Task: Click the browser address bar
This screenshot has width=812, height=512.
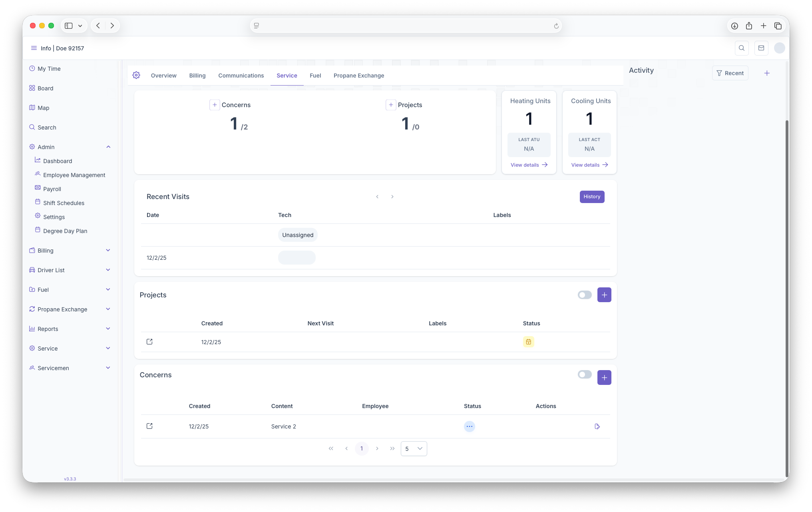Action: (x=405, y=26)
